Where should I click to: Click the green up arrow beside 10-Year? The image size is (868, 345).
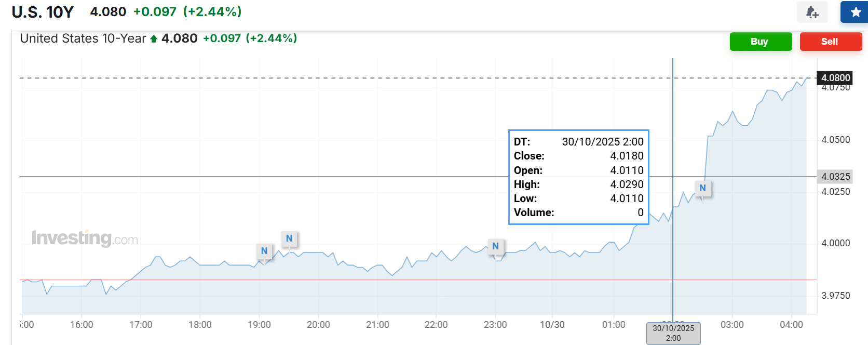(154, 39)
